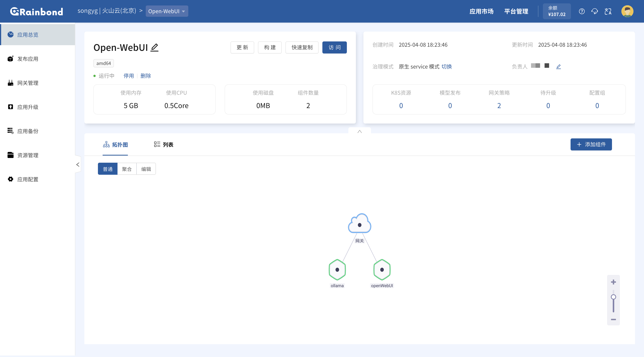Go to 发布应用 in sidebar

coord(38,59)
